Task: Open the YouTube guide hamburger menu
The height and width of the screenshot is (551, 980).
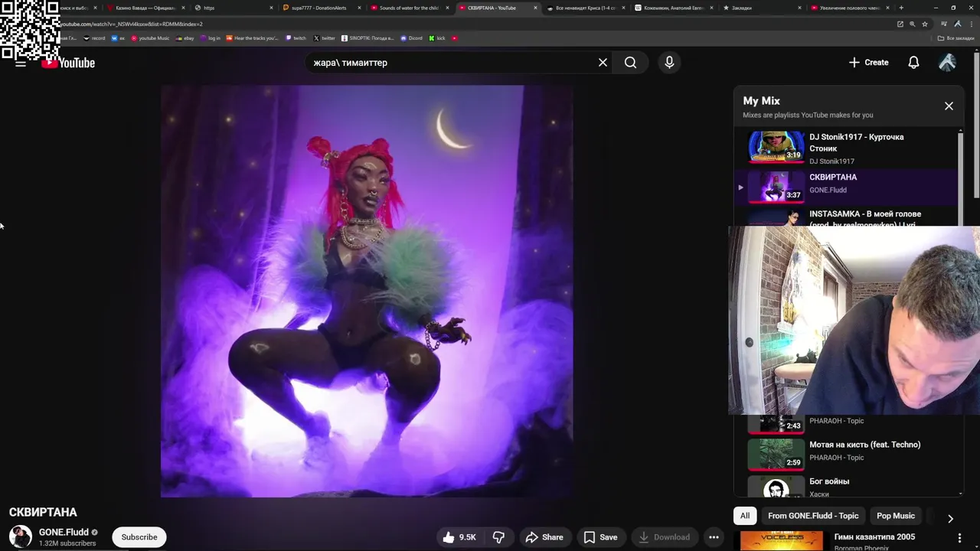Action: [21, 63]
